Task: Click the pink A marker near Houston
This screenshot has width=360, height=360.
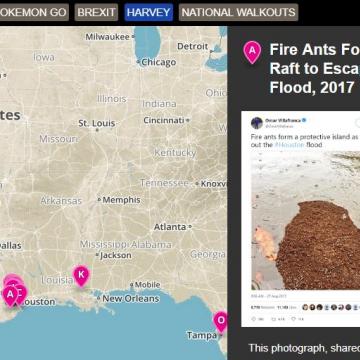Action: 10,295
